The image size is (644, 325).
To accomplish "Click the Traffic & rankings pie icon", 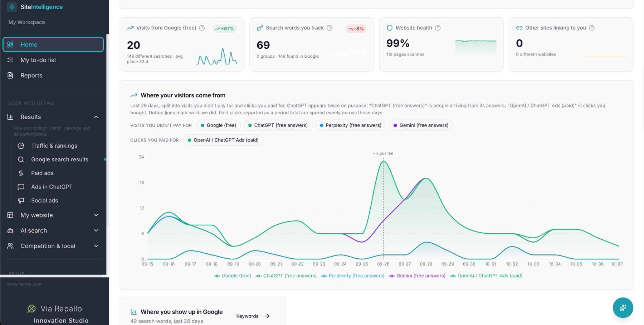I will [21, 145].
